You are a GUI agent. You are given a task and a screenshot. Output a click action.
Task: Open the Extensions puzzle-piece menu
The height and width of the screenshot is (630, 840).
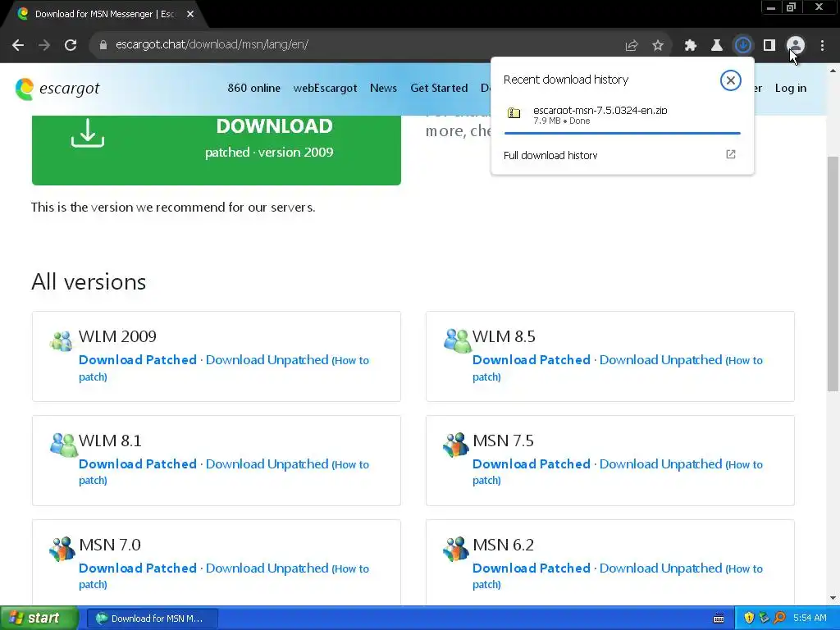point(691,46)
